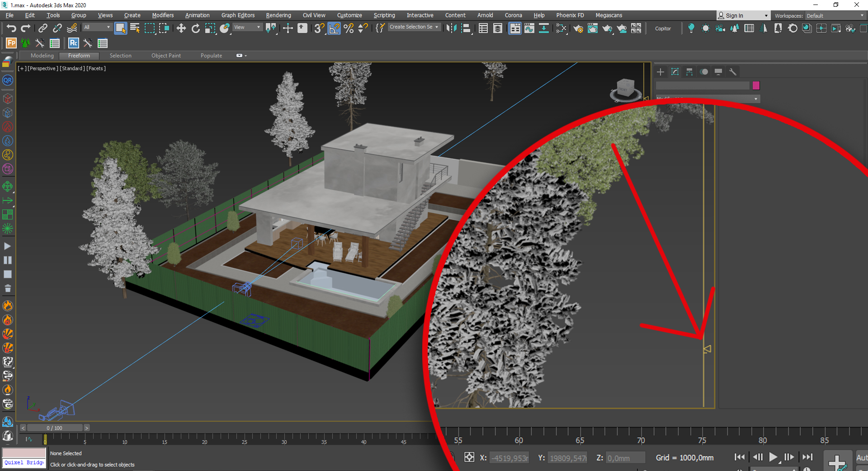Open Render Setup teapot icon

click(578, 29)
